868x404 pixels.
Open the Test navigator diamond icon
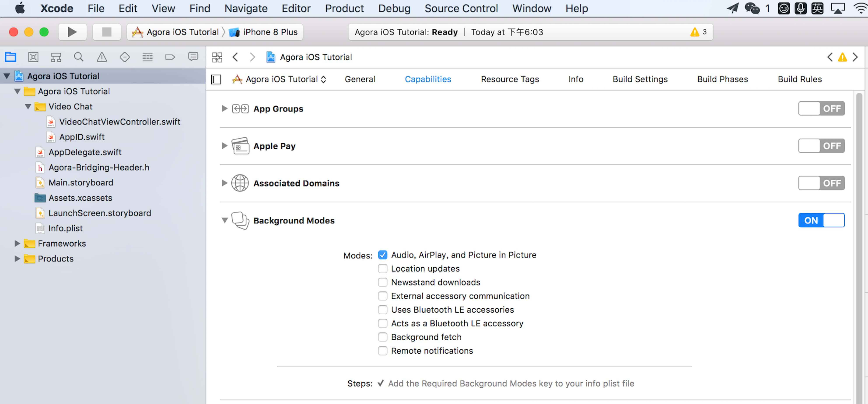125,57
